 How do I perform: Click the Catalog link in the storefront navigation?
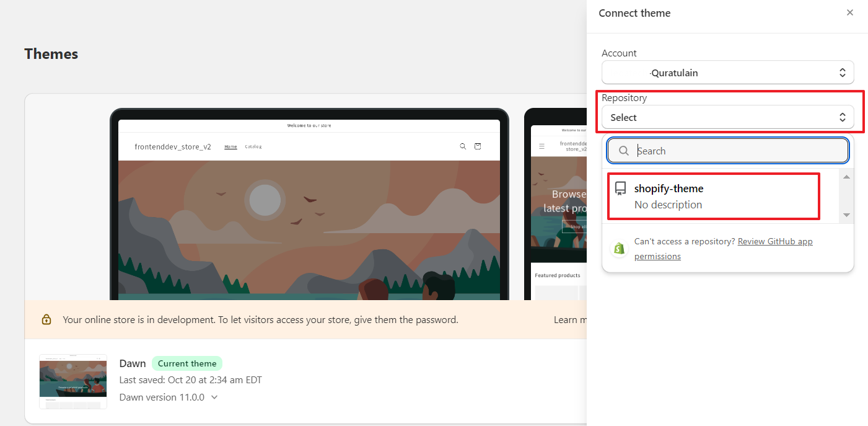253,146
